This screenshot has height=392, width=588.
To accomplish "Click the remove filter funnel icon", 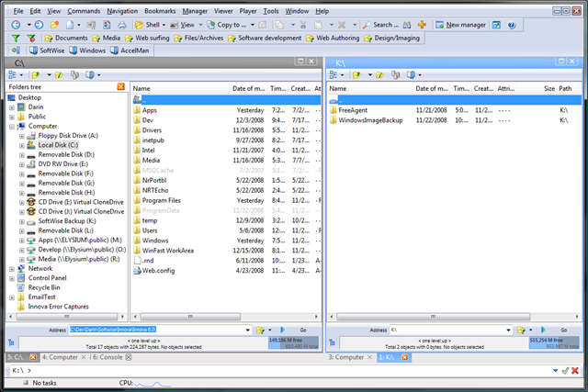I will [x=31, y=38].
